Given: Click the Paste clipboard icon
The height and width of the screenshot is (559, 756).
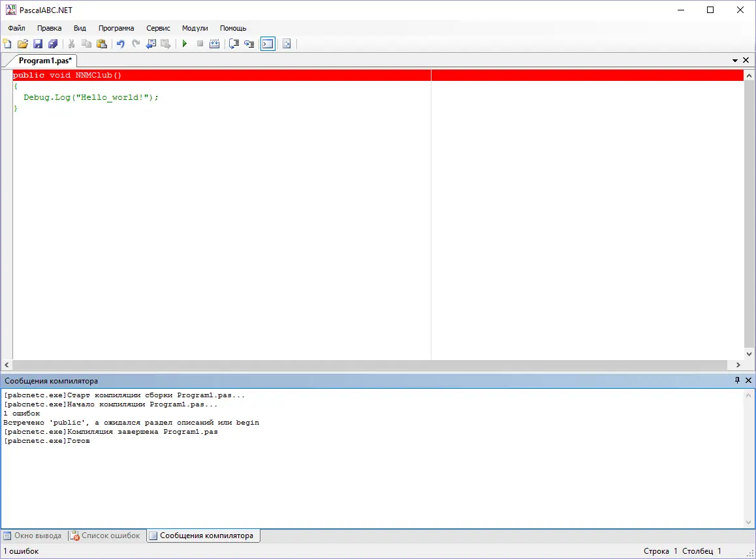Looking at the screenshot, I should (x=102, y=44).
